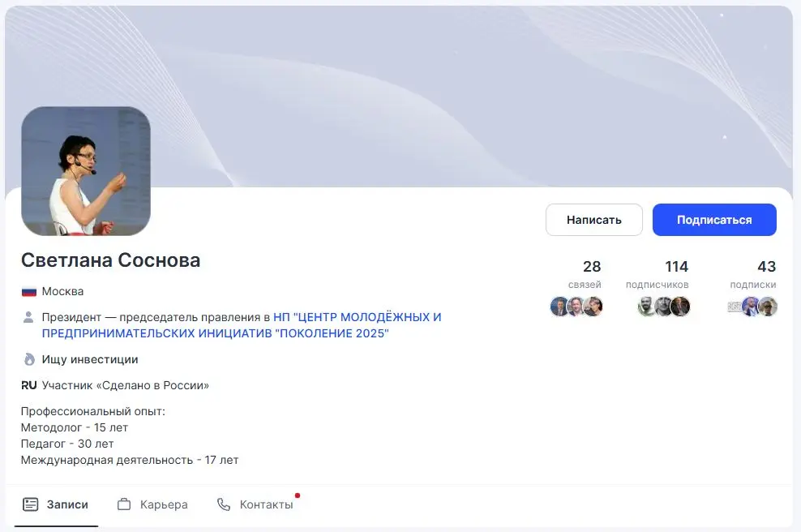
Task: Click the person icon beside the job title
Action: point(29,317)
